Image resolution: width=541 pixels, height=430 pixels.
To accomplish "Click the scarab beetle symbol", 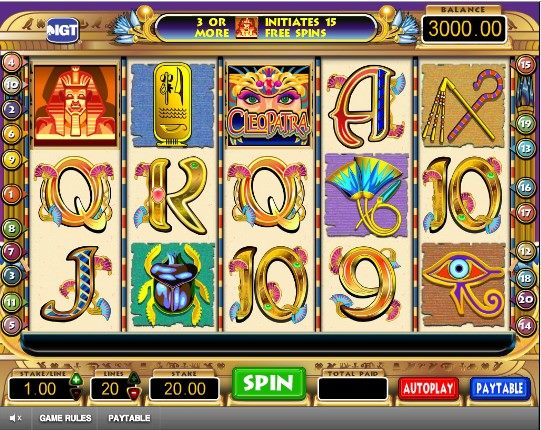I will coord(173,284).
